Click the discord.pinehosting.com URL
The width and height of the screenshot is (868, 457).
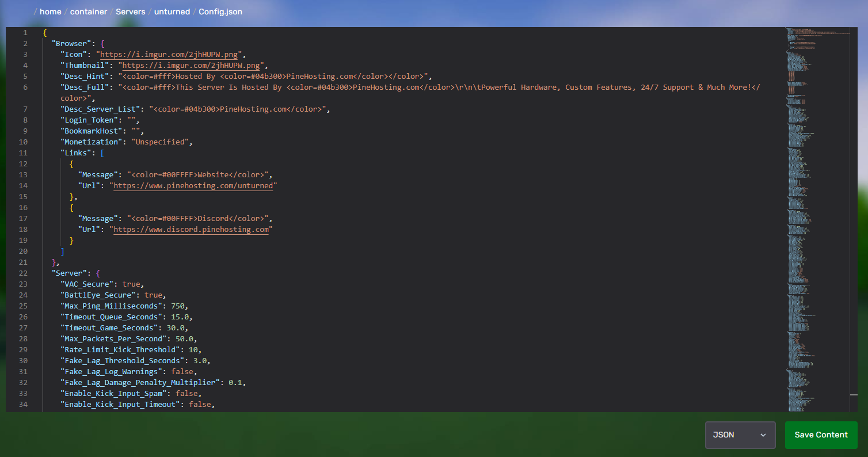[192, 230]
